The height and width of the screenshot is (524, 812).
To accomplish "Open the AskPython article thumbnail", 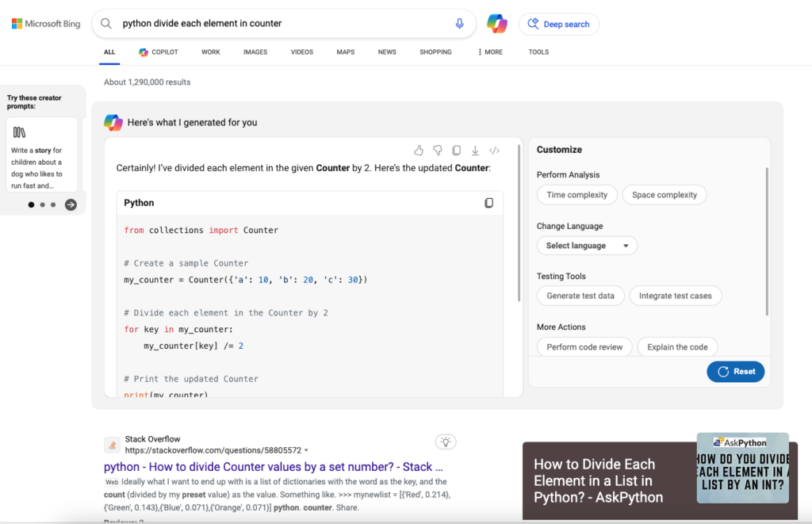I will (742, 468).
